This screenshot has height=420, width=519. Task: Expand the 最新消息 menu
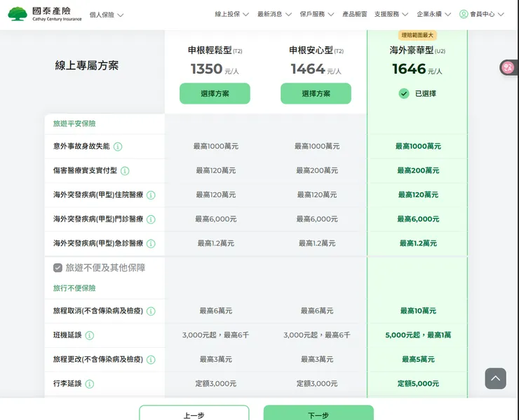[x=274, y=14]
